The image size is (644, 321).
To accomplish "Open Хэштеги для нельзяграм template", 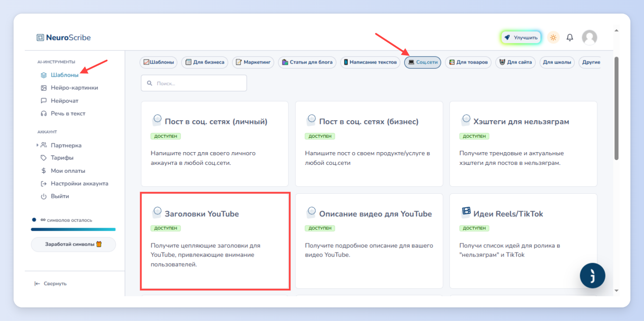I will pyautogui.click(x=523, y=144).
